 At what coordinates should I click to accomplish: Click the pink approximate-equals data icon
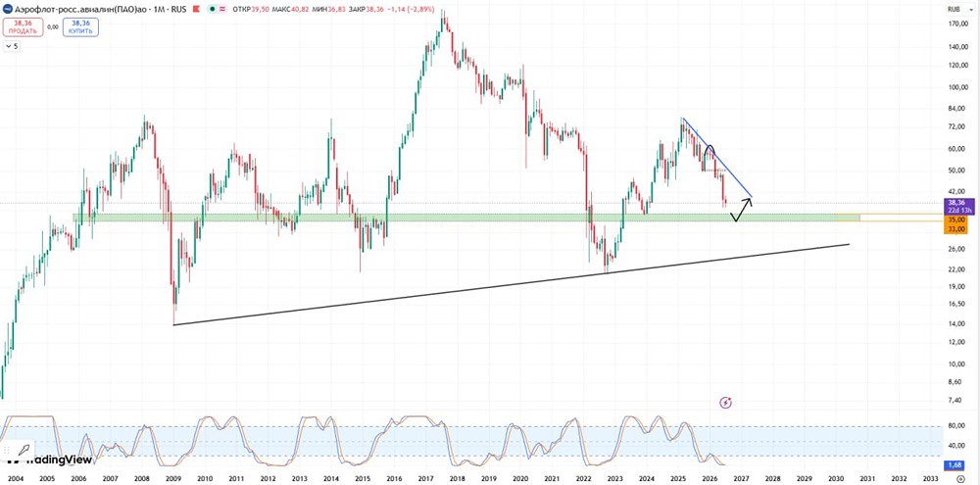click(x=221, y=10)
